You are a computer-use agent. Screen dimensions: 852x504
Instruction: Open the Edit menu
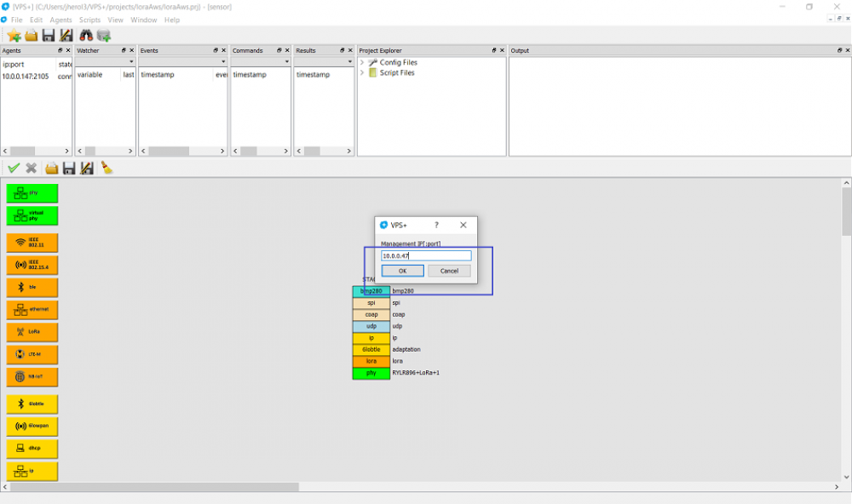(x=37, y=20)
